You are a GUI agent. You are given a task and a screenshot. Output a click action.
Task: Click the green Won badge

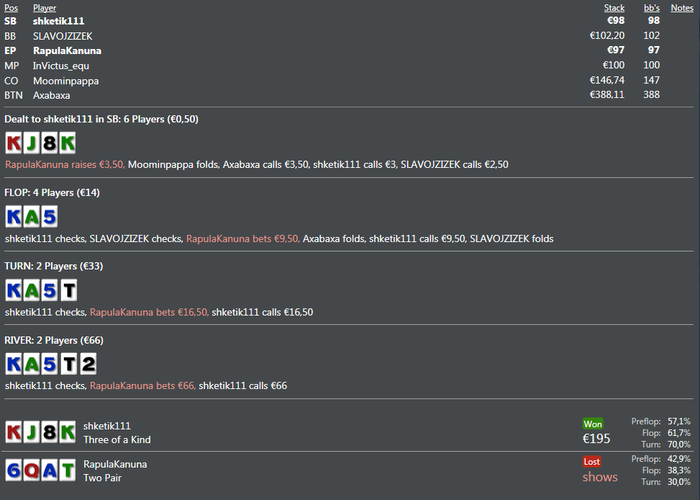pyautogui.click(x=593, y=424)
